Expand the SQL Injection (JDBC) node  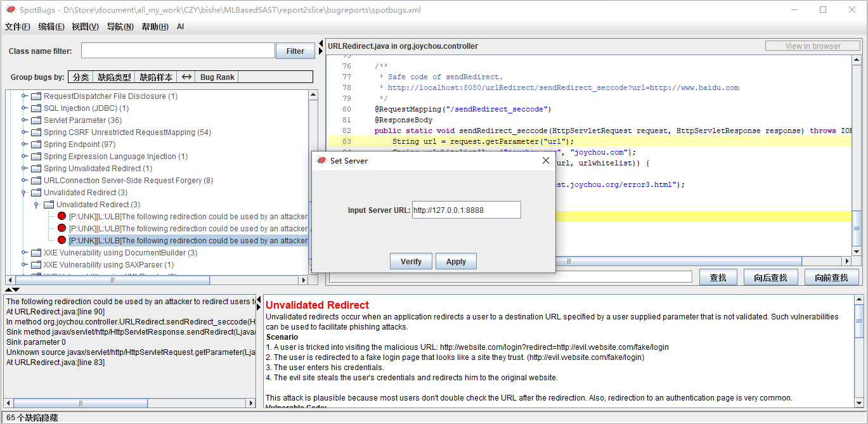25,108
